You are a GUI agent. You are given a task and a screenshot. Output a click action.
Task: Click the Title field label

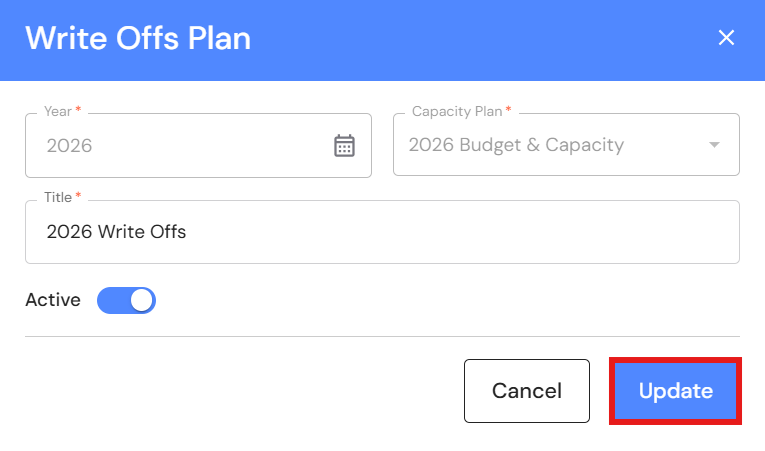tap(59, 197)
